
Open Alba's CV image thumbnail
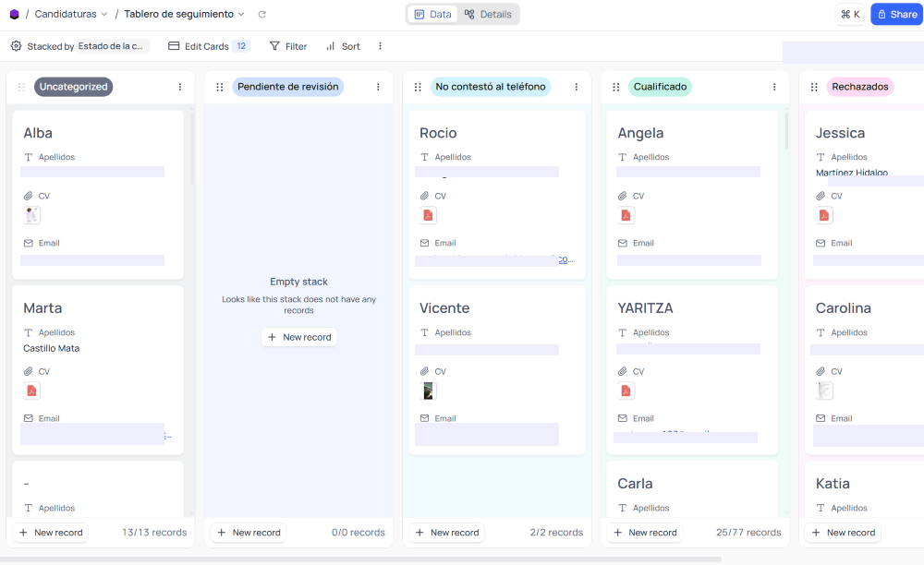pos(31,215)
